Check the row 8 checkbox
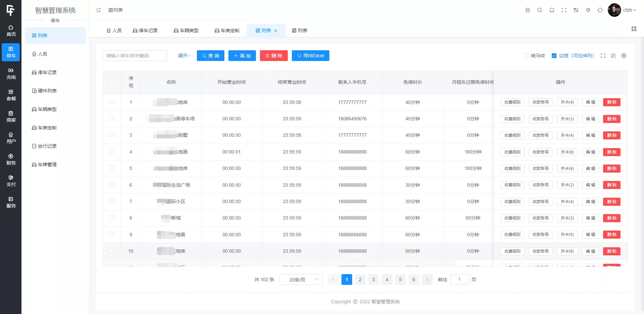 [x=112, y=217]
